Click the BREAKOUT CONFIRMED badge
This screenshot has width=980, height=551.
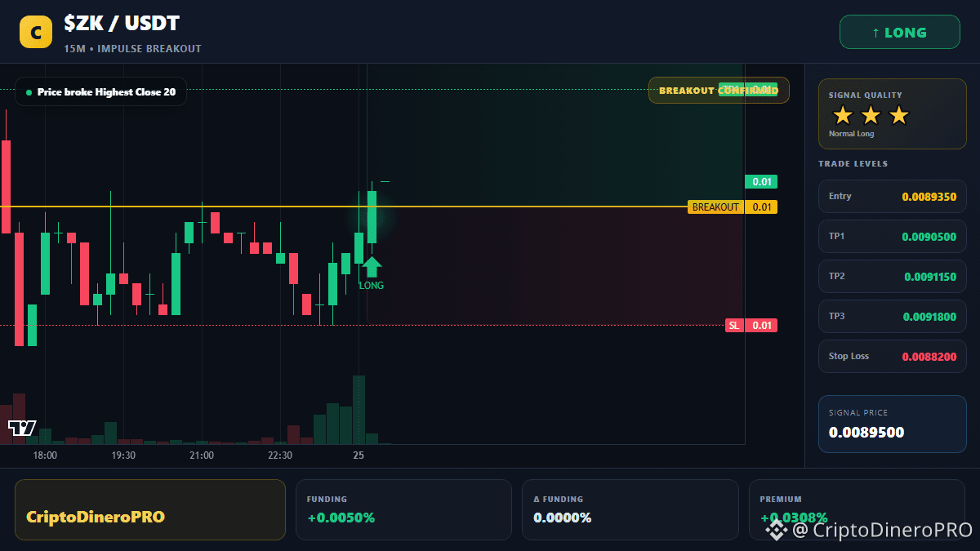(x=719, y=90)
